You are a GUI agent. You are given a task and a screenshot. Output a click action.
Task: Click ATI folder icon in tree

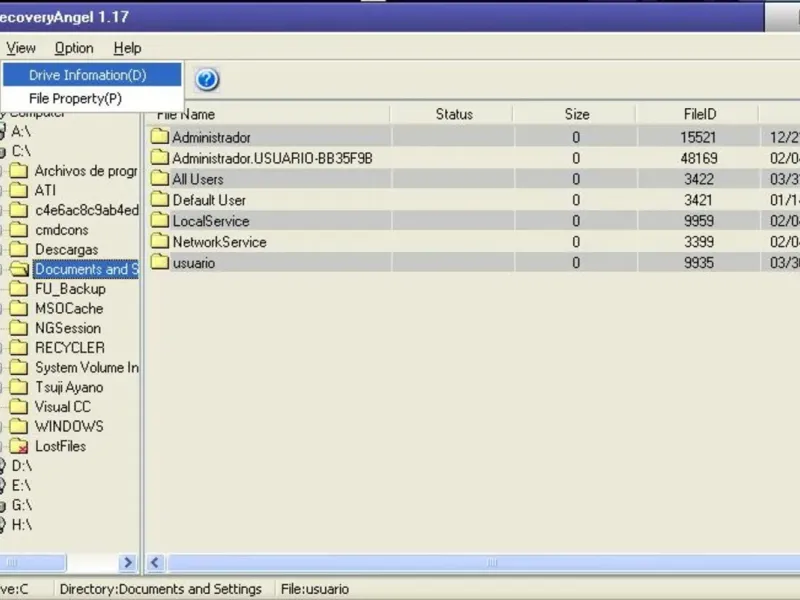point(19,190)
